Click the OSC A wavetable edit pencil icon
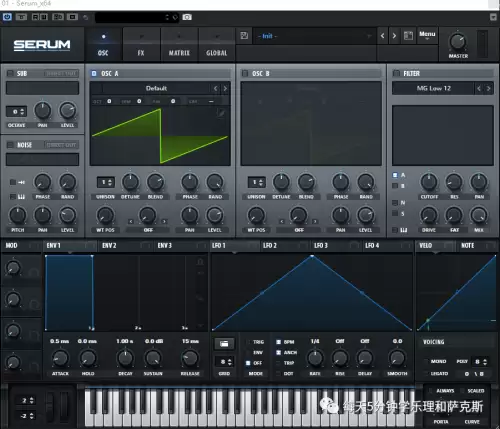Viewport: 500px width, 429px height. (x=221, y=113)
